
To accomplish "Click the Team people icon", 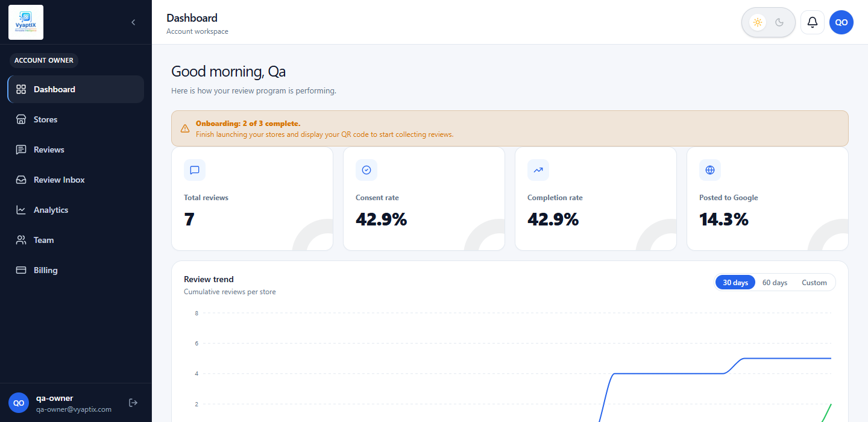I will (21, 240).
